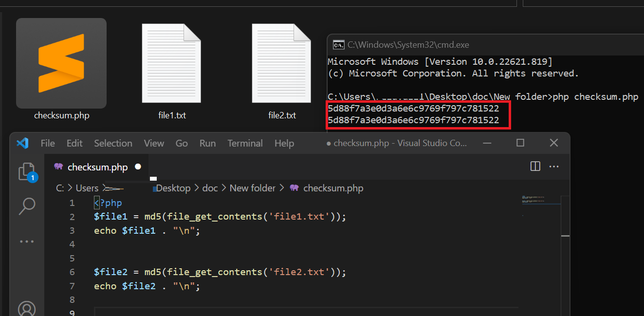Click the VS Code logo in title bar

[x=22, y=143]
